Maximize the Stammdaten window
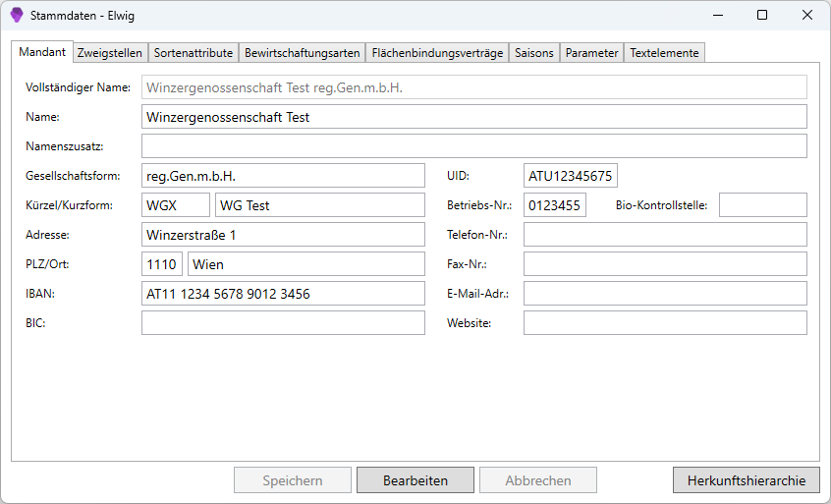The image size is (831, 504). (762, 15)
